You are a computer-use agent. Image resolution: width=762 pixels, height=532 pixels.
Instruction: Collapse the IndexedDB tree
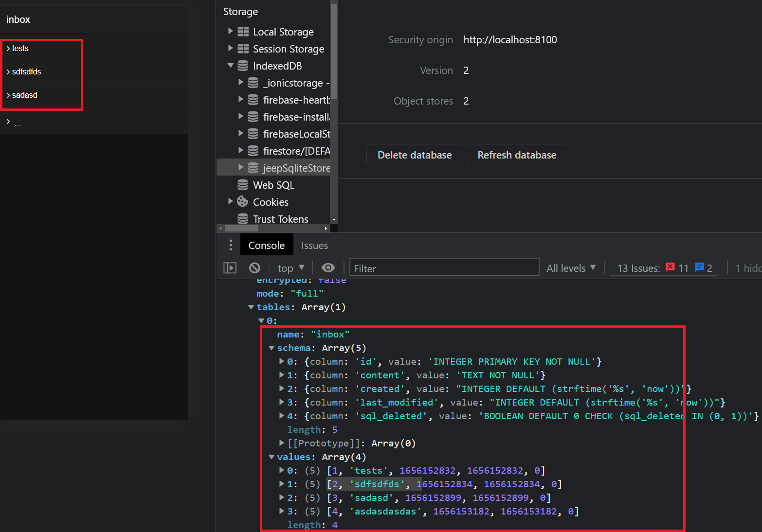(230, 66)
